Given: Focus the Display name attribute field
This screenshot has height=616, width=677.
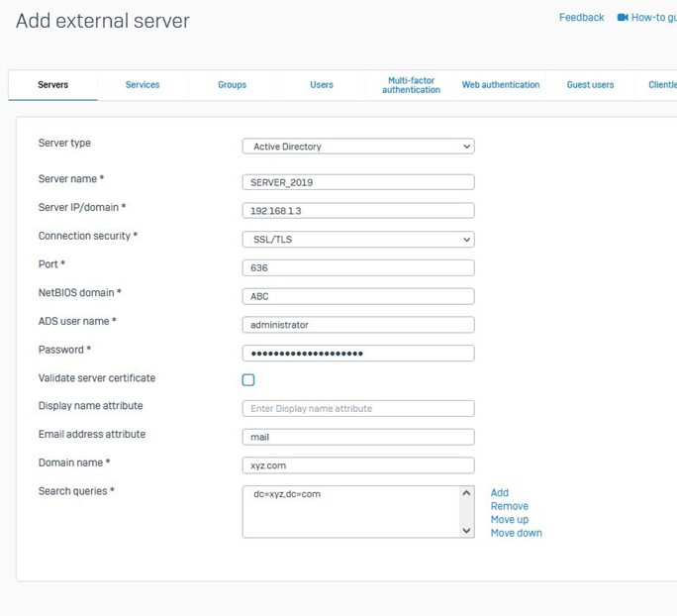Looking at the screenshot, I should pyautogui.click(x=357, y=409).
